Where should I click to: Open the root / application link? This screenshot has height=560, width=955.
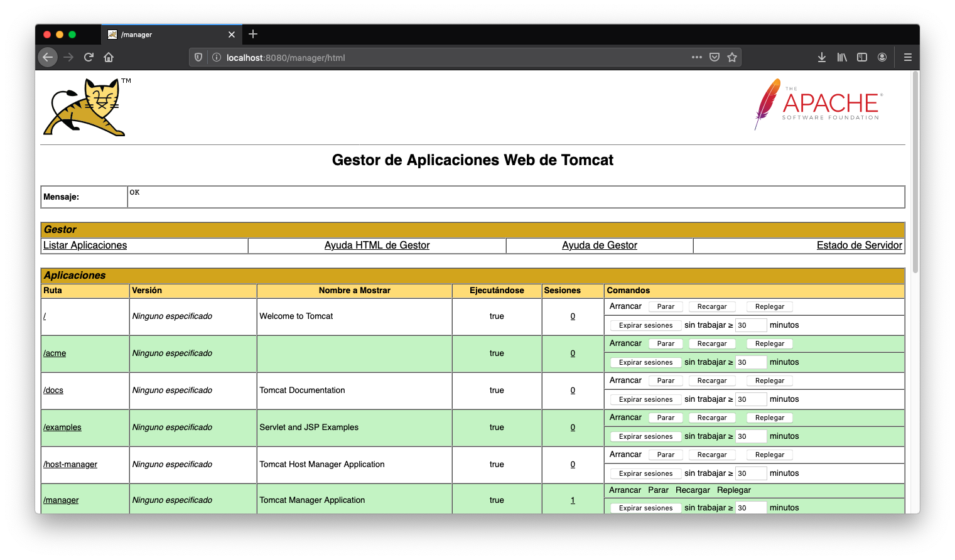click(x=45, y=316)
